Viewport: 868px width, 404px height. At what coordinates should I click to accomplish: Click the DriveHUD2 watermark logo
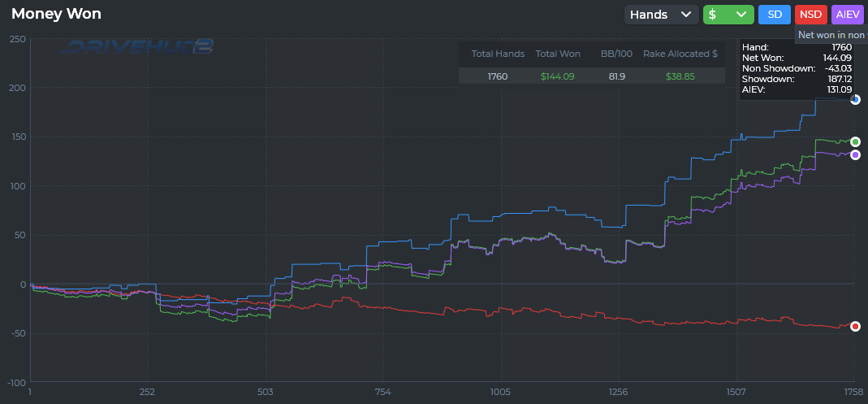[136, 47]
